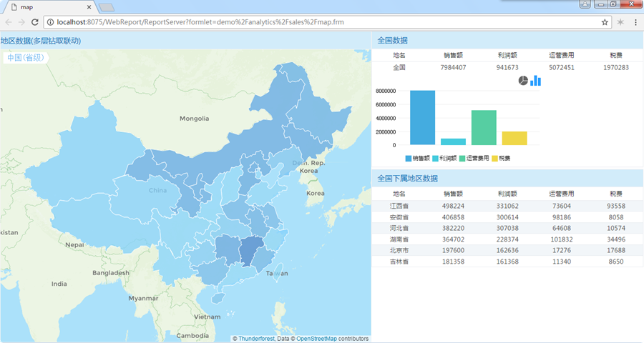This screenshot has width=644, height=343.
Task: Toggle the 销售额 legend swatch
Action: tap(409, 159)
